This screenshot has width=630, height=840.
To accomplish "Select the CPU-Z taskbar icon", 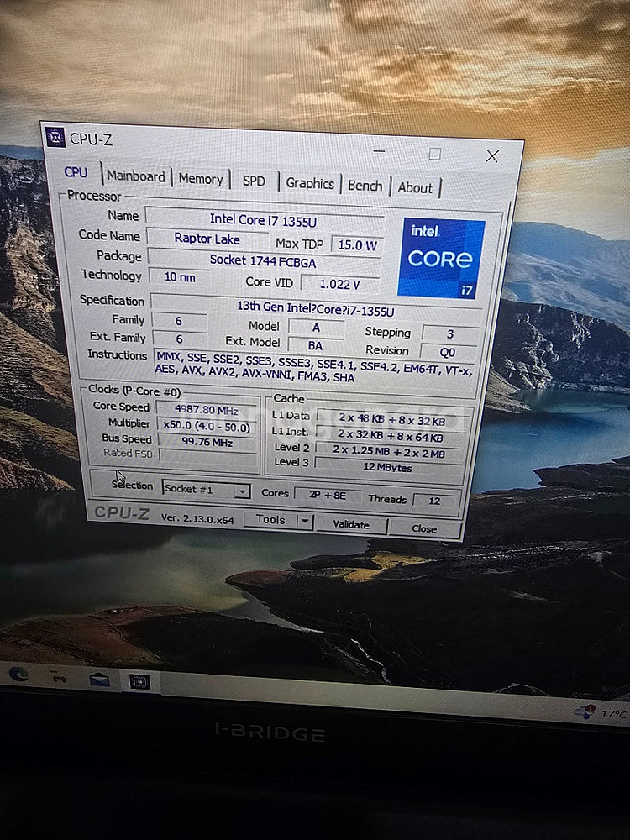I will (139, 681).
